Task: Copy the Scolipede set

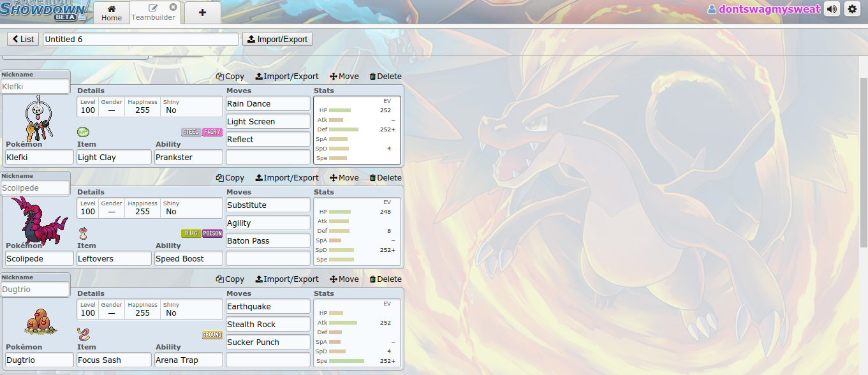Action: (230, 177)
